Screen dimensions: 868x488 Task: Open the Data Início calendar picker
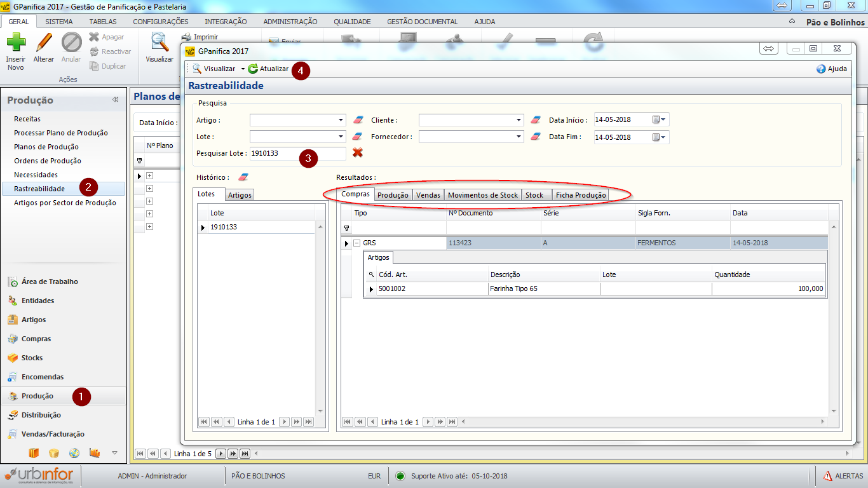click(660, 119)
